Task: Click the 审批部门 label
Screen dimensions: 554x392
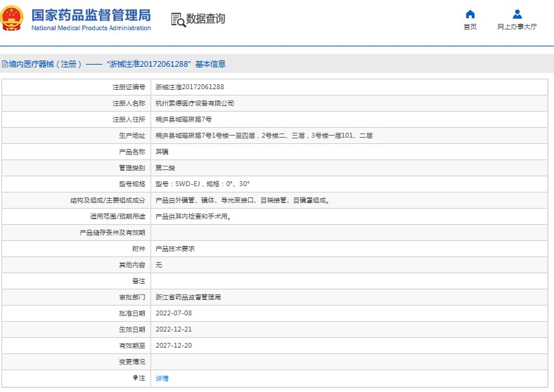Action: 132,297
